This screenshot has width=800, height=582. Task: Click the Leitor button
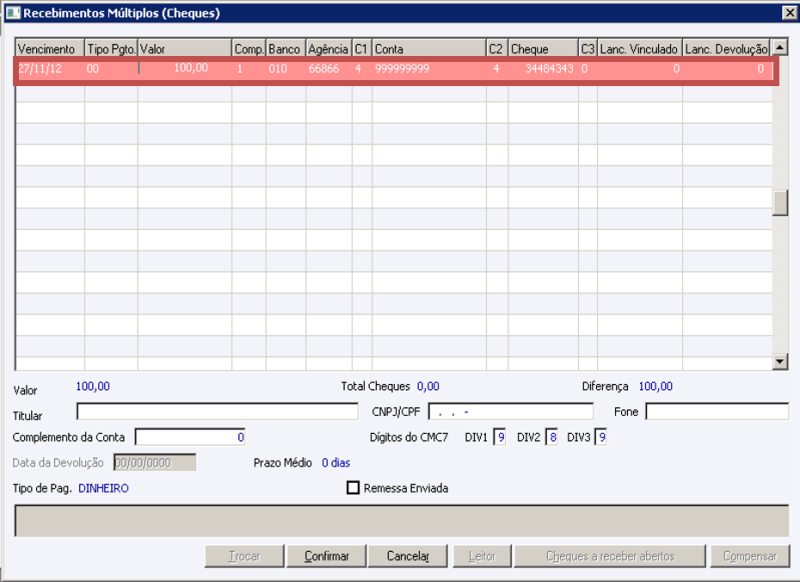(x=481, y=555)
